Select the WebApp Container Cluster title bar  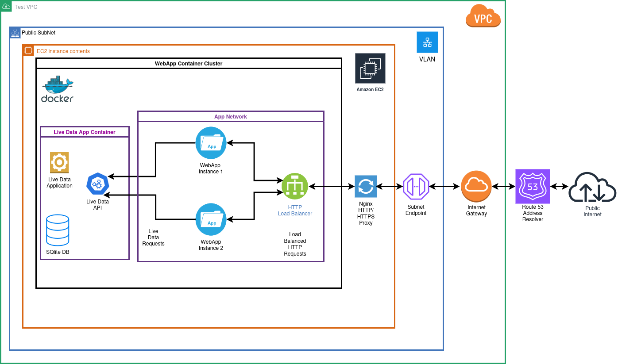click(189, 64)
